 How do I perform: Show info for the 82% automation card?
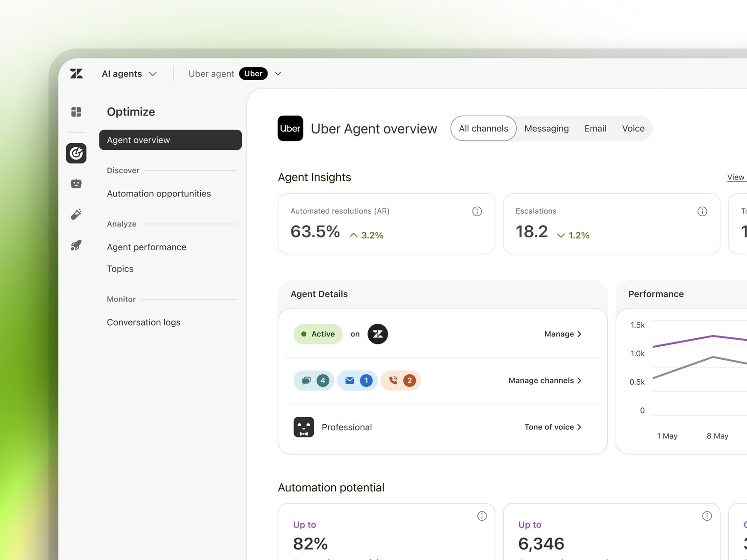click(x=482, y=516)
